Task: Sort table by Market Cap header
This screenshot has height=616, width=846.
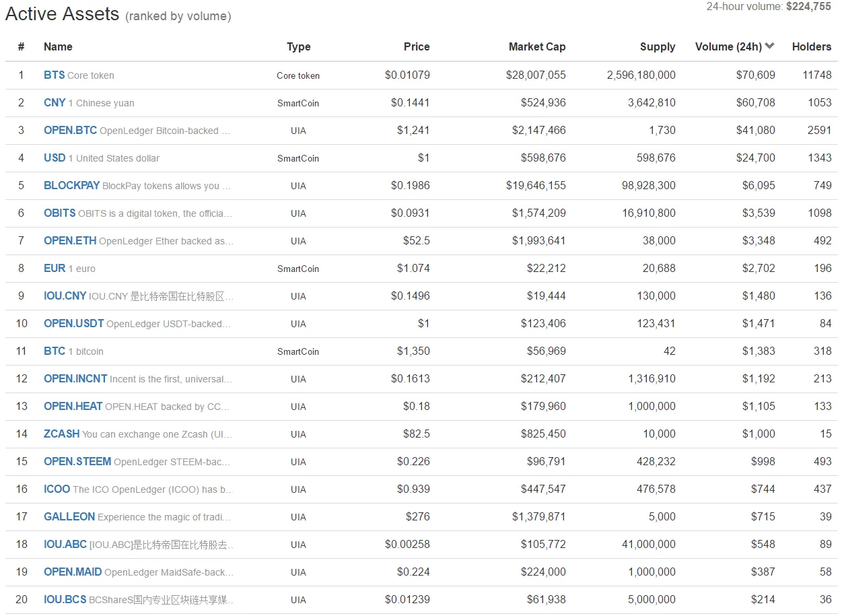Action: 537,47
